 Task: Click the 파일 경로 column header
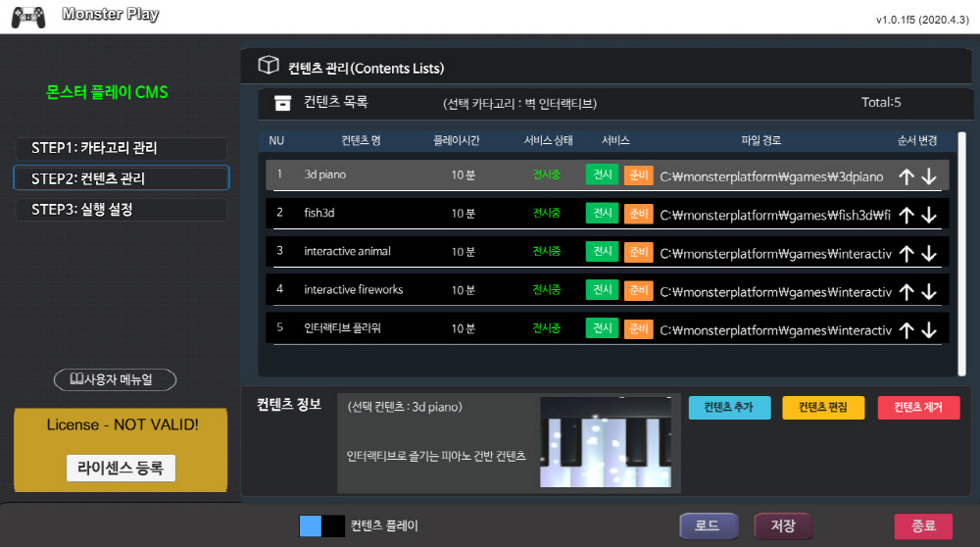(760, 140)
